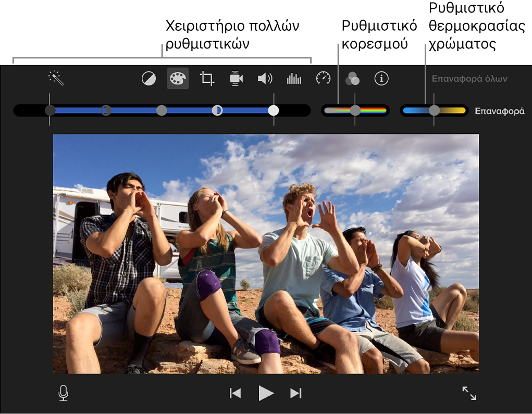Open the cropping tool

[x=207, y=79]
